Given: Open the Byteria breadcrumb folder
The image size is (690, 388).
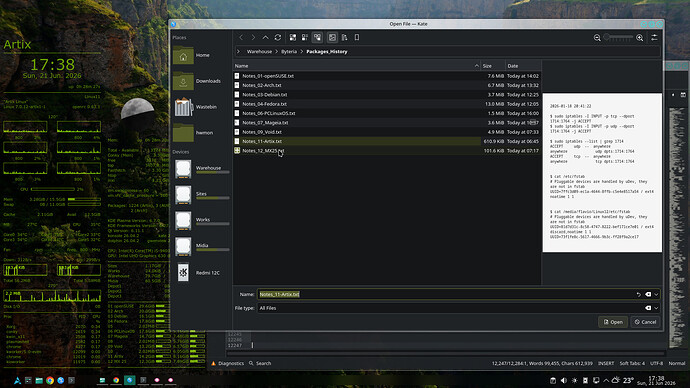Looking at the screenshot, I should click(x=289, y=52).
